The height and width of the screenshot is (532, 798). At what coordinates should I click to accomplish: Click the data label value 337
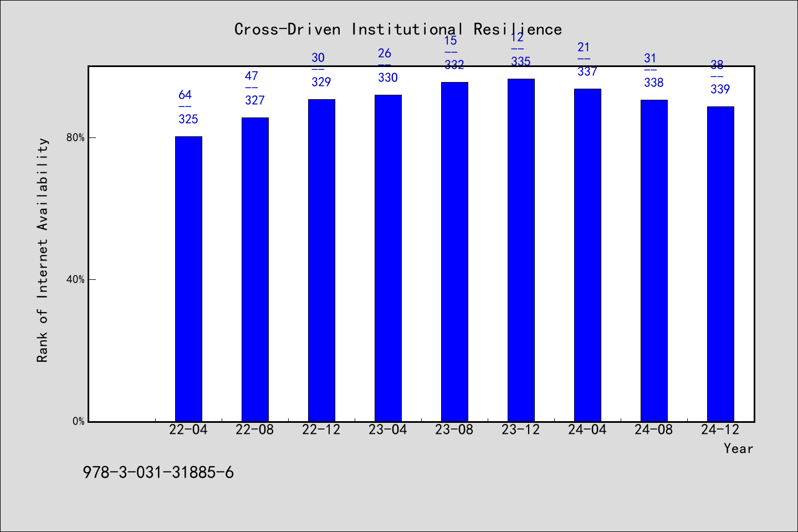(x=587, y=71)
